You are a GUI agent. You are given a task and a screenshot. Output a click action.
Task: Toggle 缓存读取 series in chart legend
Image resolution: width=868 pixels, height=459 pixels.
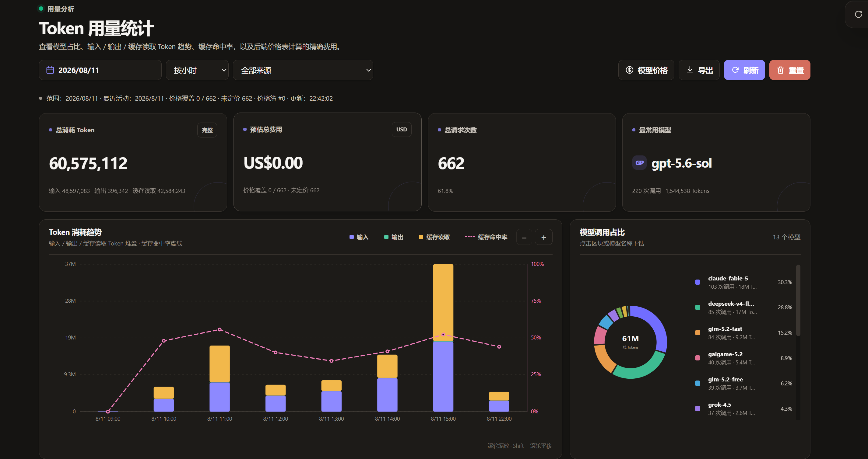tap(434, 237)
